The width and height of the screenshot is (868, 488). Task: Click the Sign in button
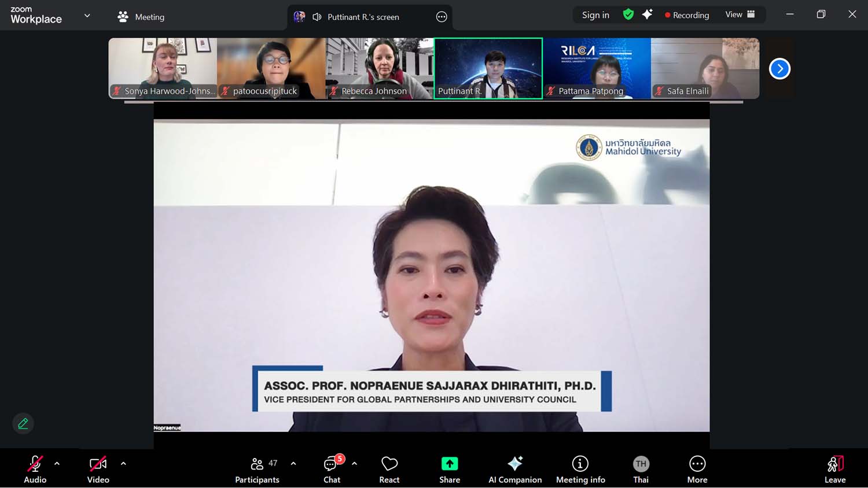595,15
